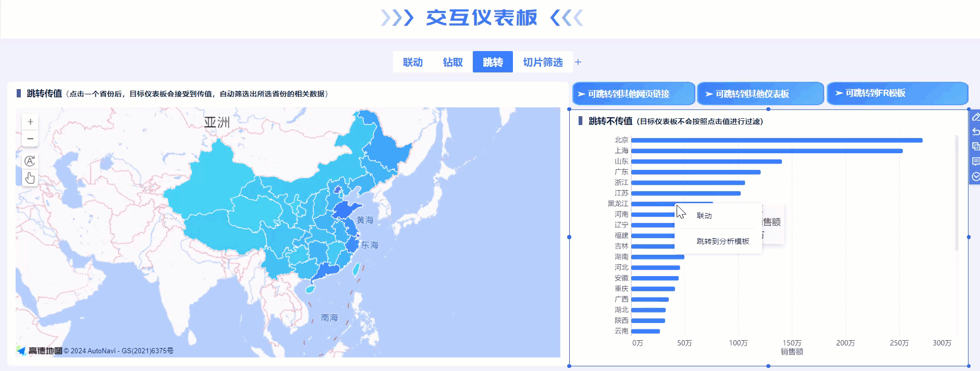Click the 高德地图 logo on map
Screen dimensions: 980x371
(40, 351)
